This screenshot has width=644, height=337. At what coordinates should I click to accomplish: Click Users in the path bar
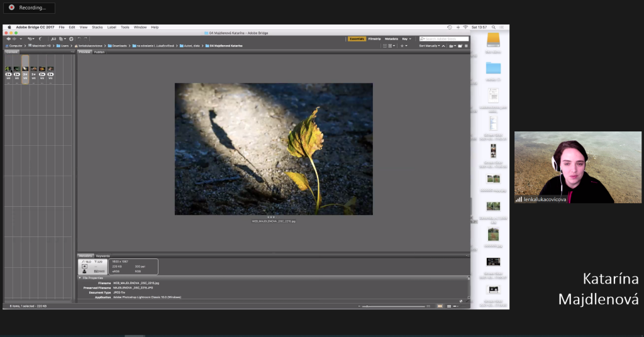tap(62, 46)
